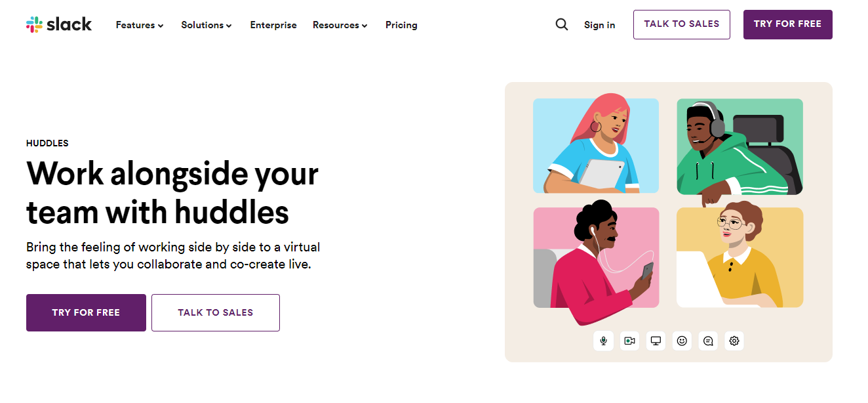Expand the Solutions dropdown

pos(207,25)
